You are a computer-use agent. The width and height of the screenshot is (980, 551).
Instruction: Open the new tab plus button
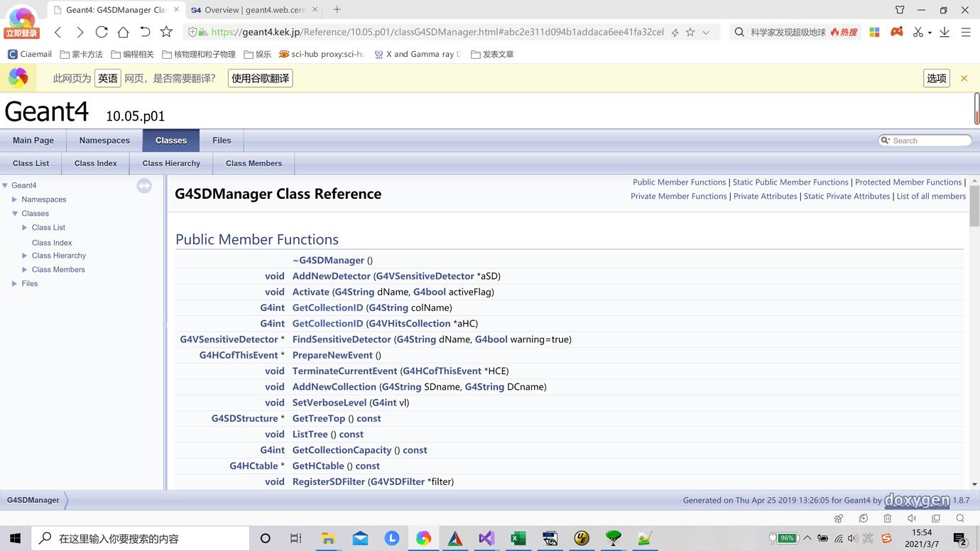(x=337, y=10)
